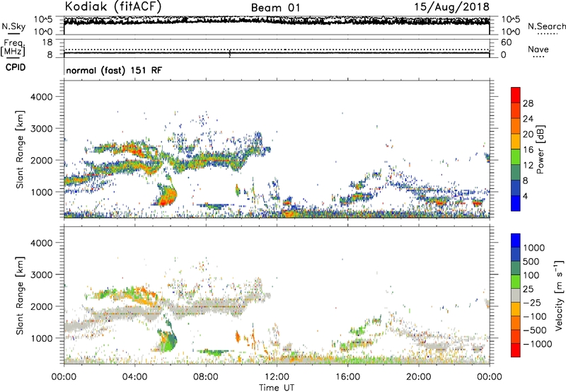This screenshot has height=392, width=566.
Task: Click the Nave legend label
Action: pos(538,49)
